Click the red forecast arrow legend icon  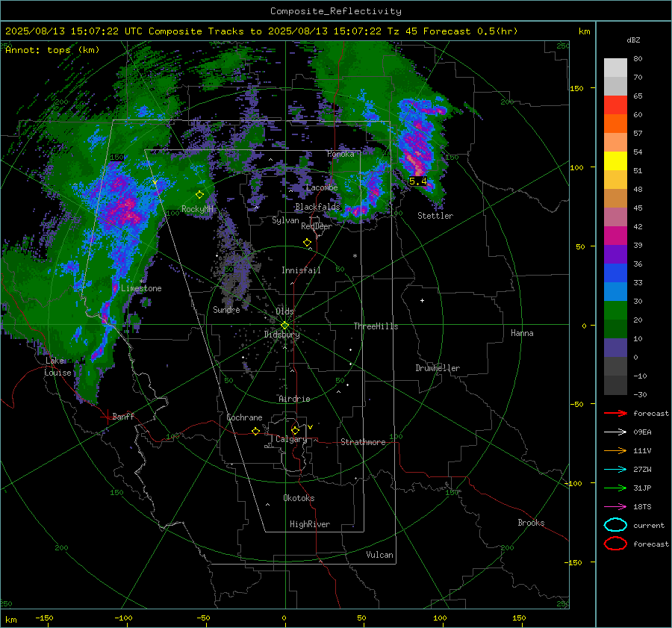615,413
